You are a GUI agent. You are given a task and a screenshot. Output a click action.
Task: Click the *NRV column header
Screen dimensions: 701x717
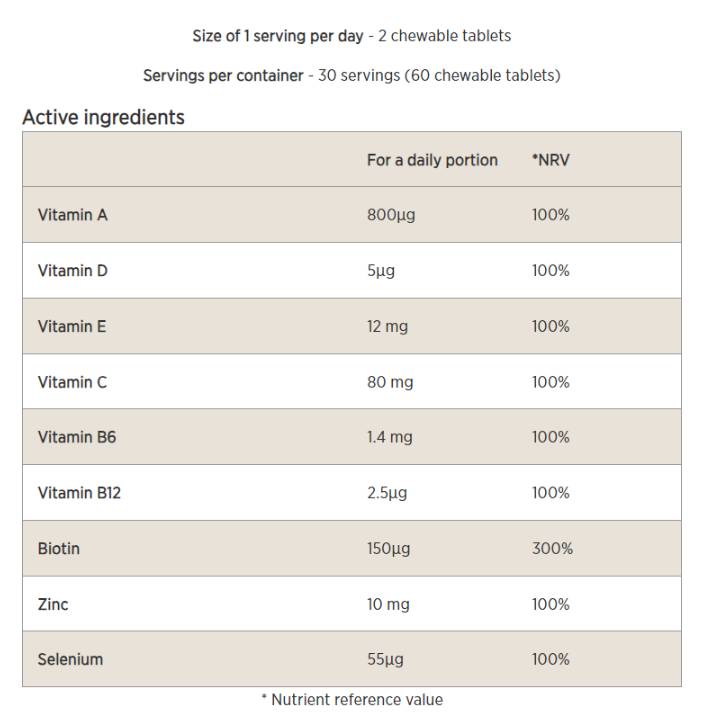[x=551, y=160]
